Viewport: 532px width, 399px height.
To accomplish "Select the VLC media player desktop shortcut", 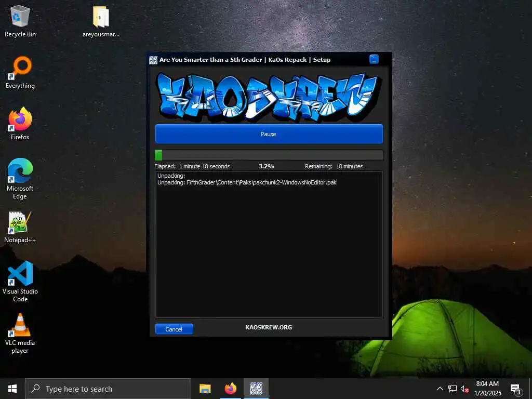I will pyautogui.click(x=20, y=334).
